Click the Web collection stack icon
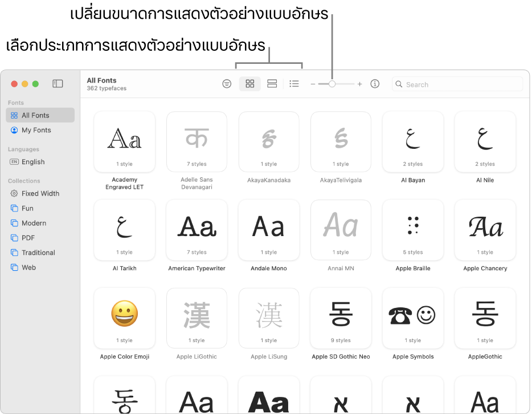 click(x=14, y=267)
